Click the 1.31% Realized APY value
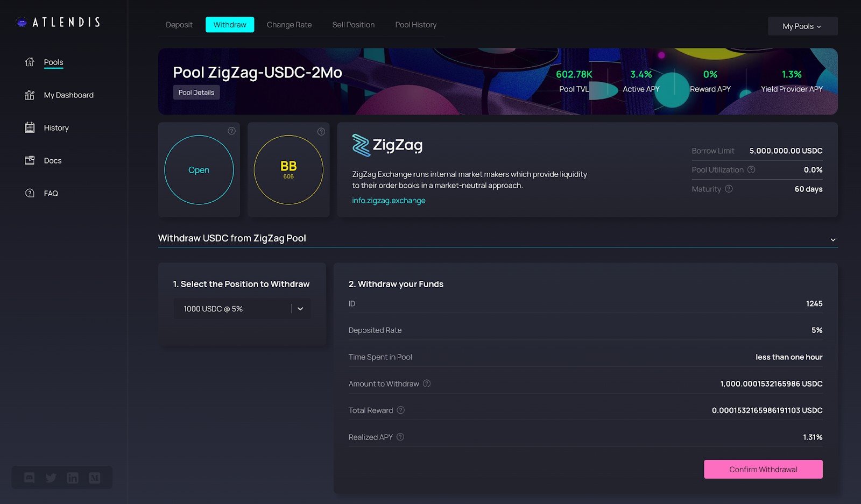The width and height of the screenshot is (861, 504). pyautogui.click(x=813, y=437)
